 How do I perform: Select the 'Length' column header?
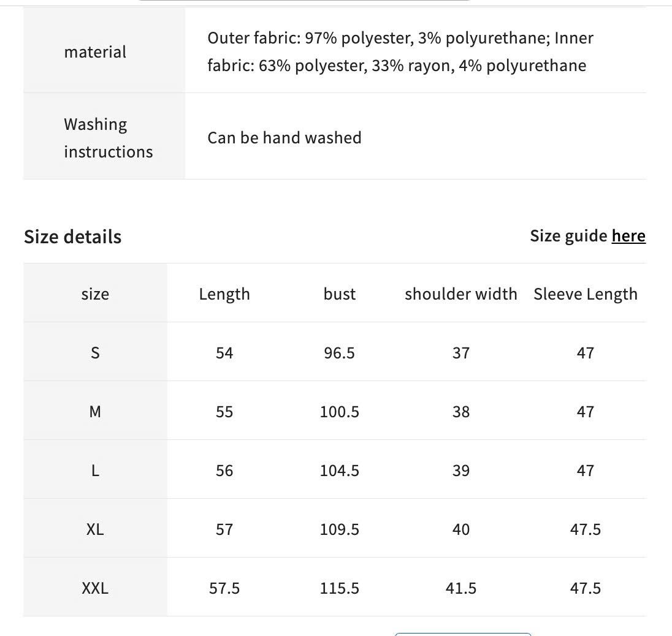point(224,294)
